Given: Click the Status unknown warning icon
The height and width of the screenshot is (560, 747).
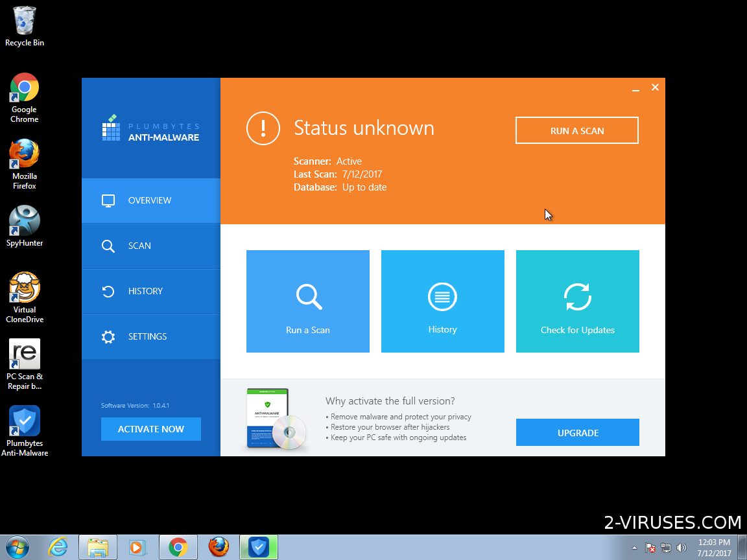Looking at the screenshot, I should click(x=263, y=128).
